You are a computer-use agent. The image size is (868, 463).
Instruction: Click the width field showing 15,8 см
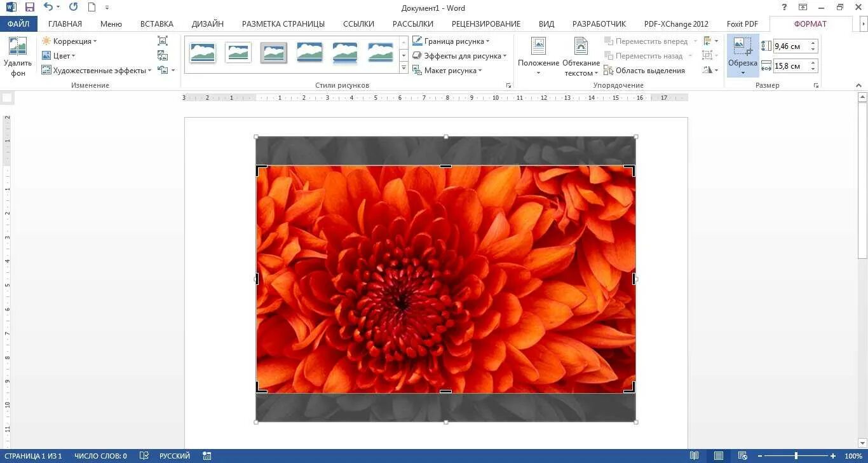790,66
